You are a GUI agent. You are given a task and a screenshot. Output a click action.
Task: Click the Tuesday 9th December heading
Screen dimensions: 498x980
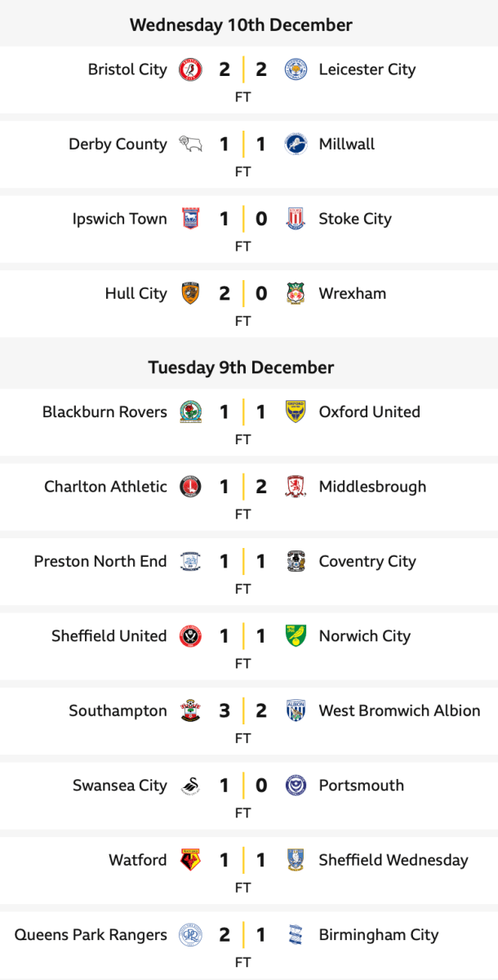(x=241, y=367)
